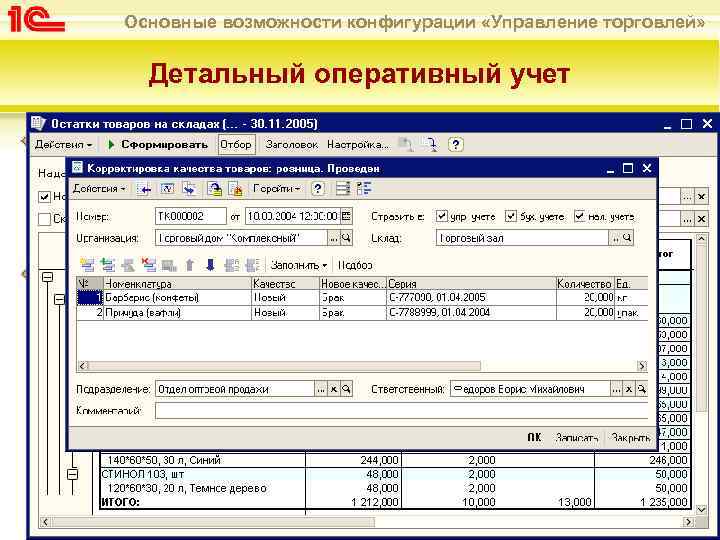This screenshot has width=720, height=540.
Task: Toggle the unchecked checkbox in report window background
Action: (44, 219)
